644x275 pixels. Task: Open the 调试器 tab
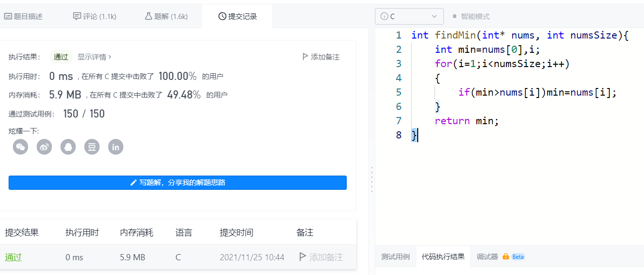pos(487,256)
